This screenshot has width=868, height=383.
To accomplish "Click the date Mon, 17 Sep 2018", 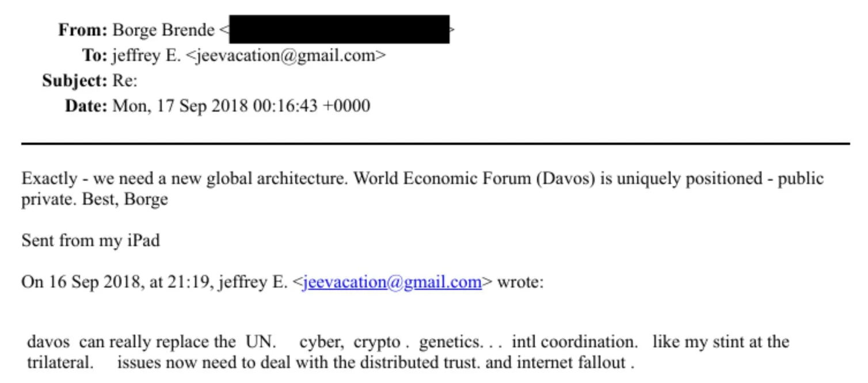I will click(x=180, y=106).
